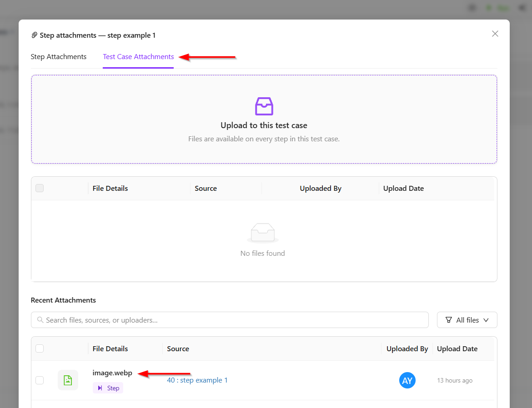Check the image.webp row checkbox
Viewport: 532px width, 408px height.
click(40, 380)
